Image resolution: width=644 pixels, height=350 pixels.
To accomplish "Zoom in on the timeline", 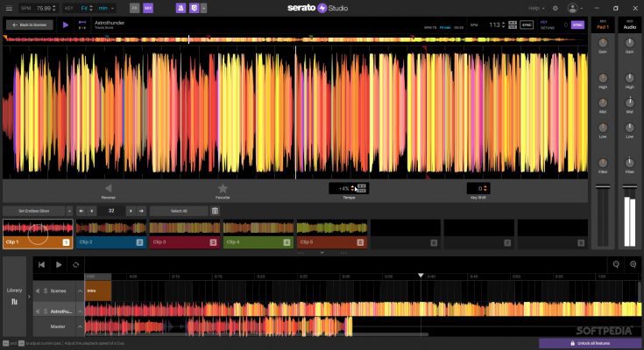I will (633, 264).
